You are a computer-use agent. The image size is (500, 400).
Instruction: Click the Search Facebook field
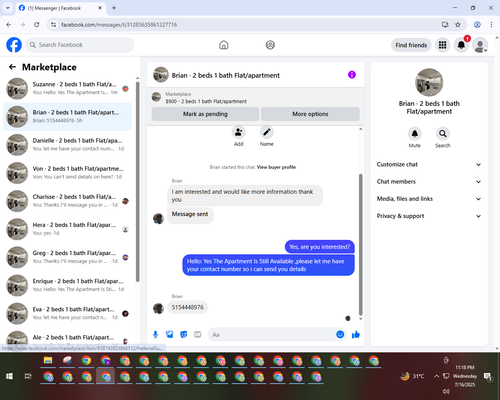[x=80, y=45]
